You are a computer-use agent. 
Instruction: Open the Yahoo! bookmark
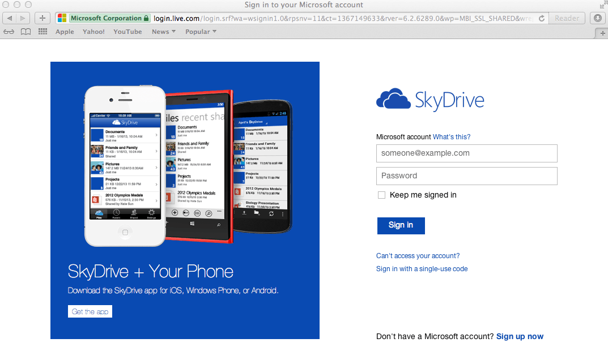pyautogui.click(x=93, y=32)
